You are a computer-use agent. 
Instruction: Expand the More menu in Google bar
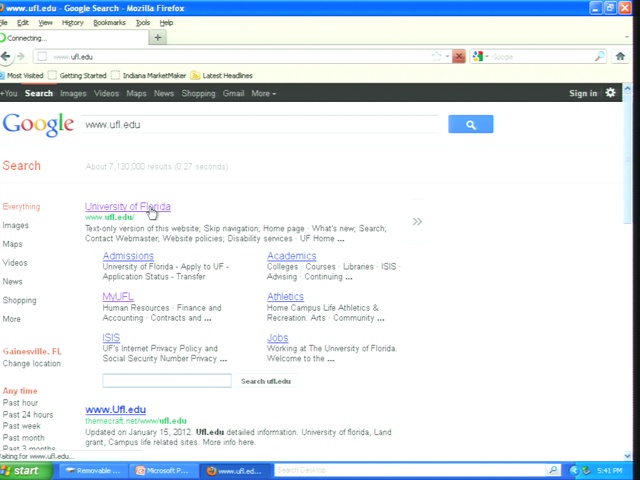(x=264, y=93)
